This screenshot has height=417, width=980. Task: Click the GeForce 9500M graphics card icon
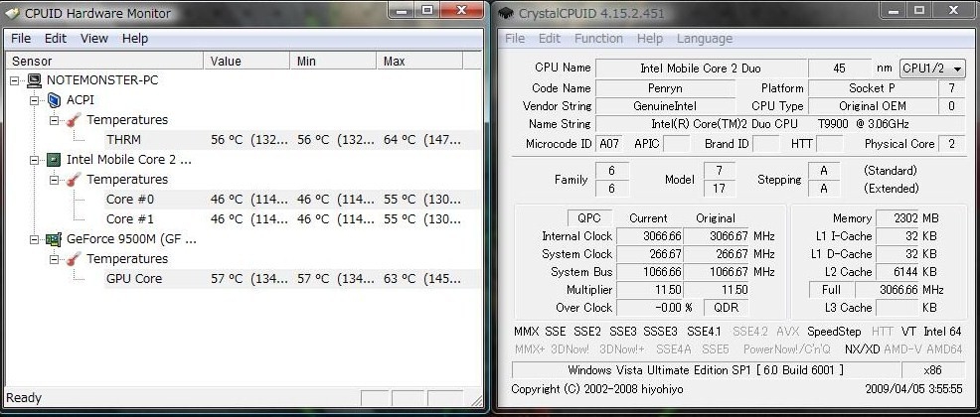pyautogui.click(x=55, y=239)
